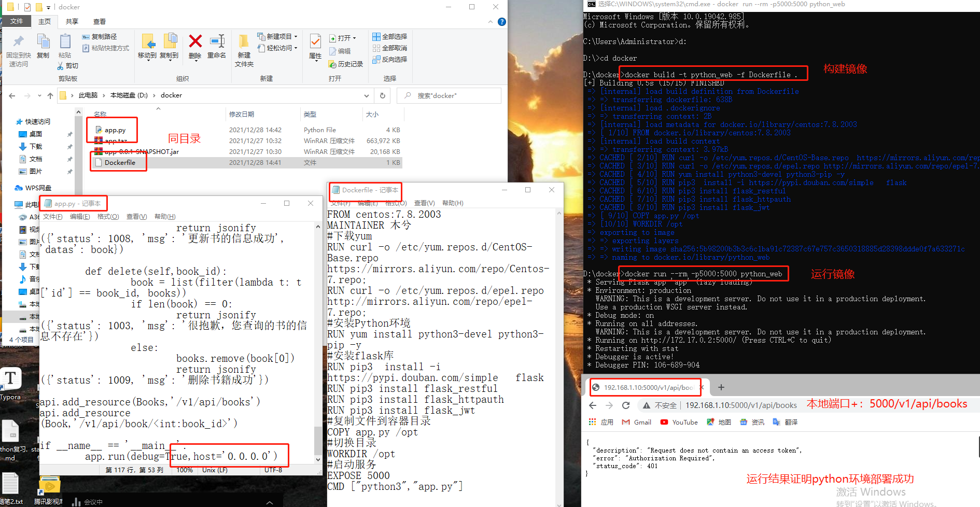The image size is (980, 507).
Task: Click the Explorer help question mark icon
Action: pos(501,22)
